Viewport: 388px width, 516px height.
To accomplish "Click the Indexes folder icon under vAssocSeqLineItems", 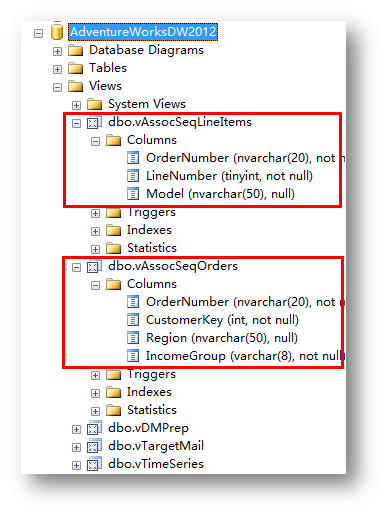I will (x=113, y=230).
